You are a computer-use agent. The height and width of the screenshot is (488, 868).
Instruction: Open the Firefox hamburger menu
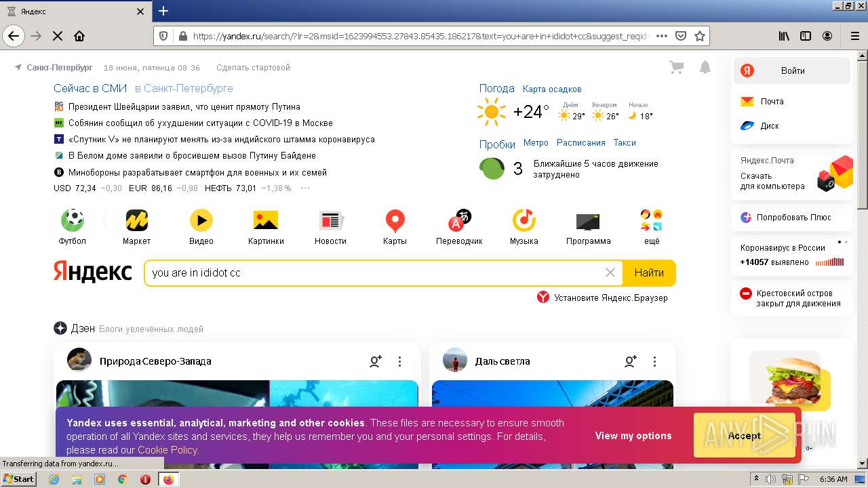click(854, 36)
